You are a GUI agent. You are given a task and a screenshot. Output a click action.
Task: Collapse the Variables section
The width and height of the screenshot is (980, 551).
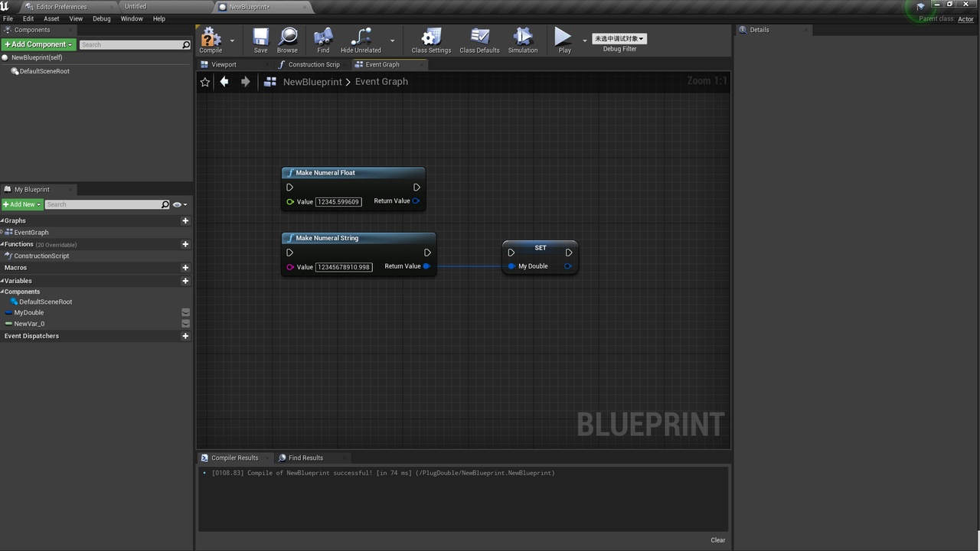[2, 281]
